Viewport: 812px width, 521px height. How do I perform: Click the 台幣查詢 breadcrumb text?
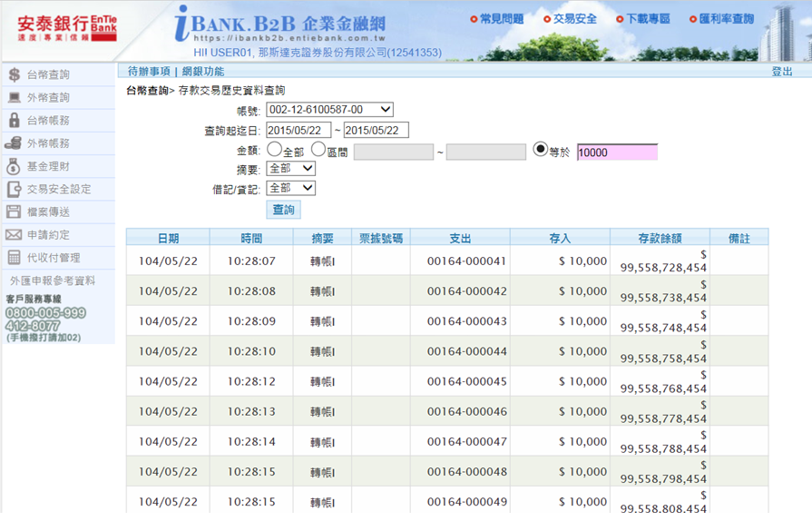click(148, 91)
